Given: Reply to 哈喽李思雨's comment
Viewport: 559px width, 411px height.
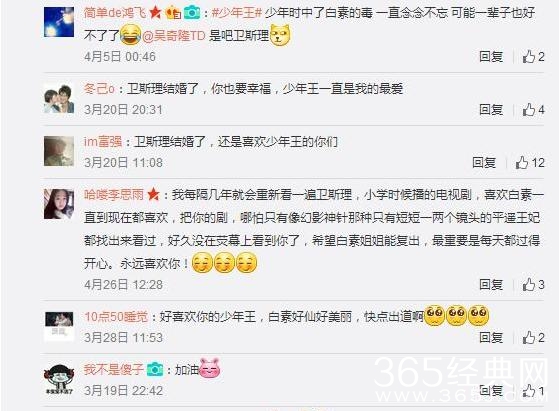Looking at the screenshot, I should click(491, 285).
